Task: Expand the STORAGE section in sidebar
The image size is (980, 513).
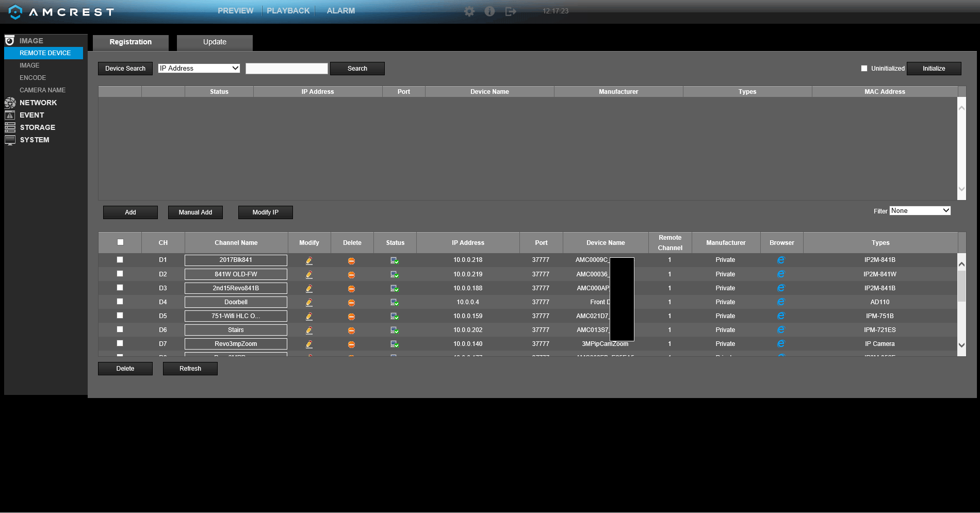Action: [37, 127]
